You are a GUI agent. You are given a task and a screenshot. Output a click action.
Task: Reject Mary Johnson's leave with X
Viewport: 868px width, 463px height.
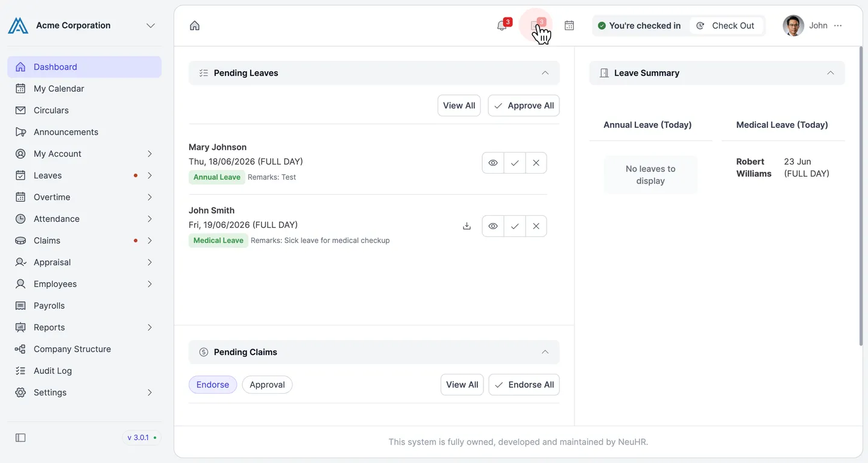coord(536,163)
